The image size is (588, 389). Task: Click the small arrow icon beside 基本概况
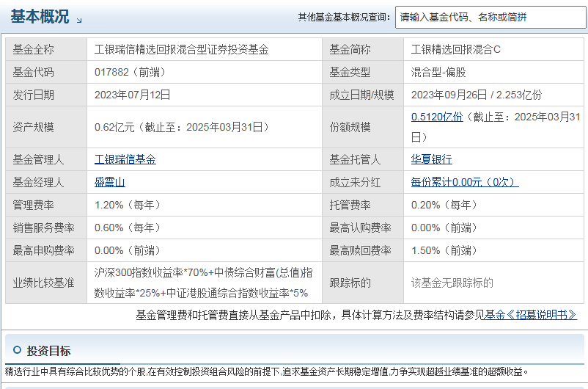pos(79,21)
